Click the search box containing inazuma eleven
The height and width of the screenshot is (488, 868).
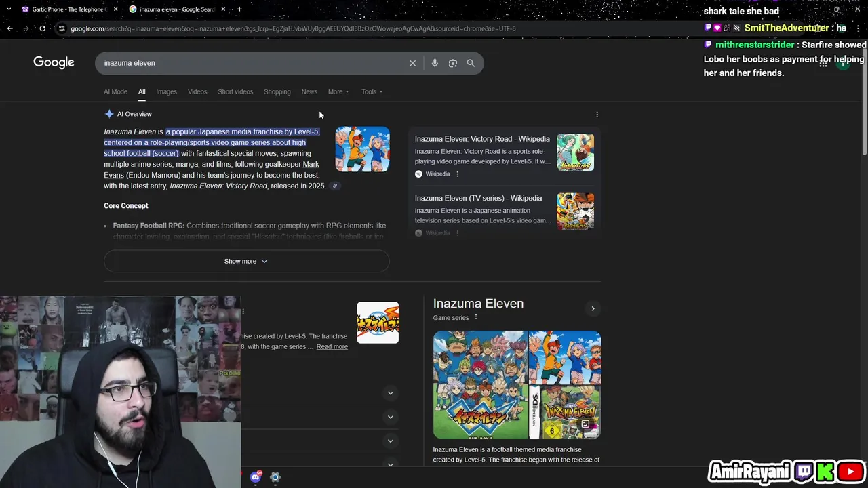click(251, 63)
